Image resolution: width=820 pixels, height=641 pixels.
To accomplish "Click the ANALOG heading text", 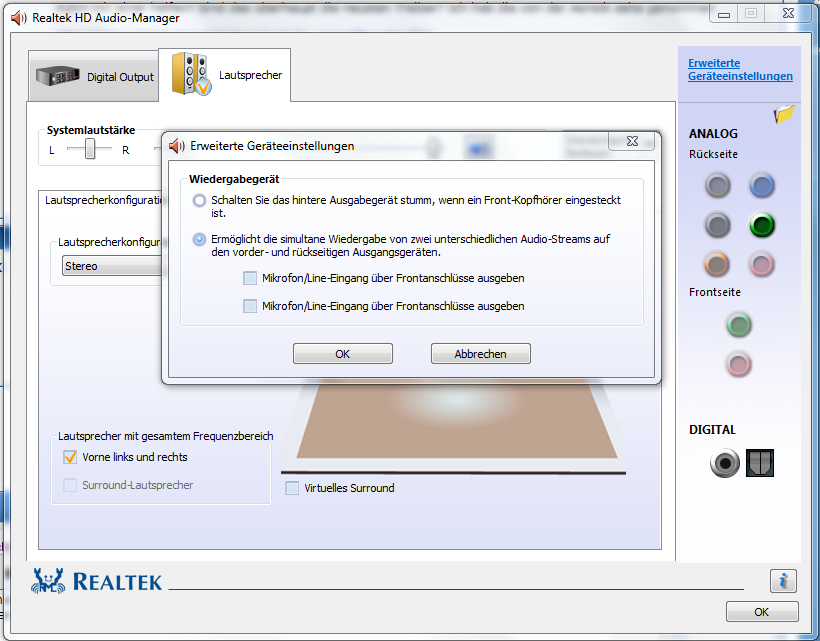I will click(x=713, y=134).
